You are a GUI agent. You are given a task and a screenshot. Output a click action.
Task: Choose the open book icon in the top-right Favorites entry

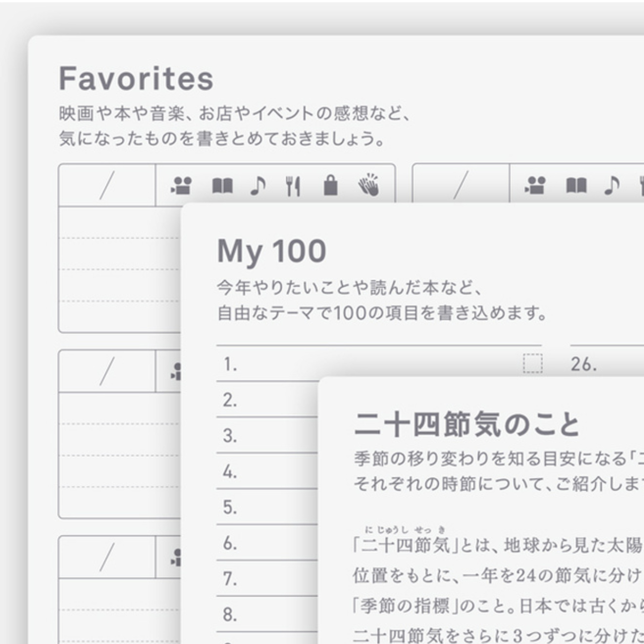coord(576,186)
